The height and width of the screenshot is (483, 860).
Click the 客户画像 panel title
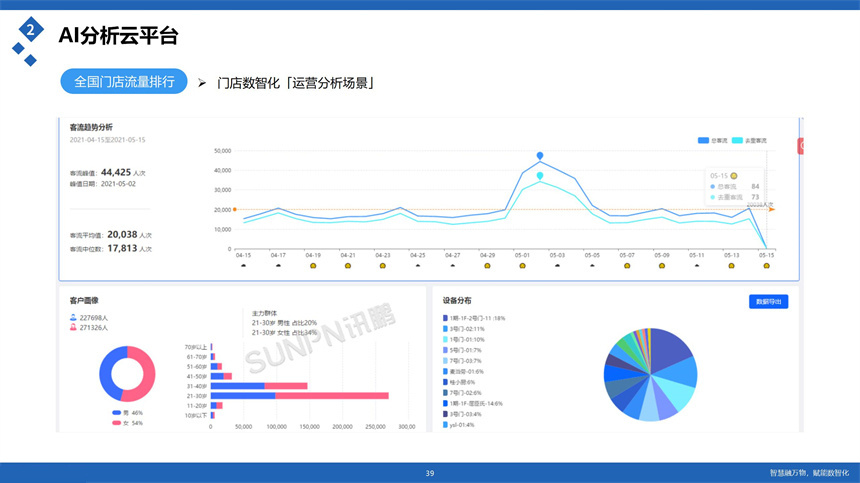84,300
